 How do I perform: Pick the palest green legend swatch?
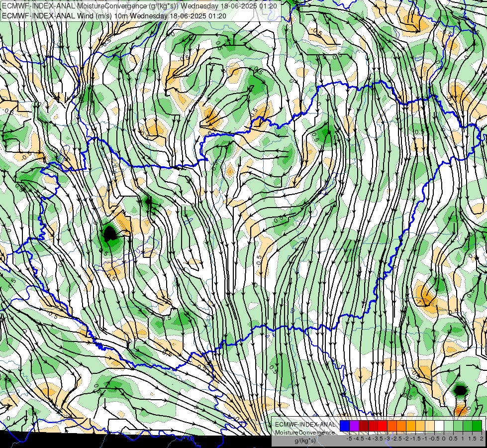tap(449, 426)
